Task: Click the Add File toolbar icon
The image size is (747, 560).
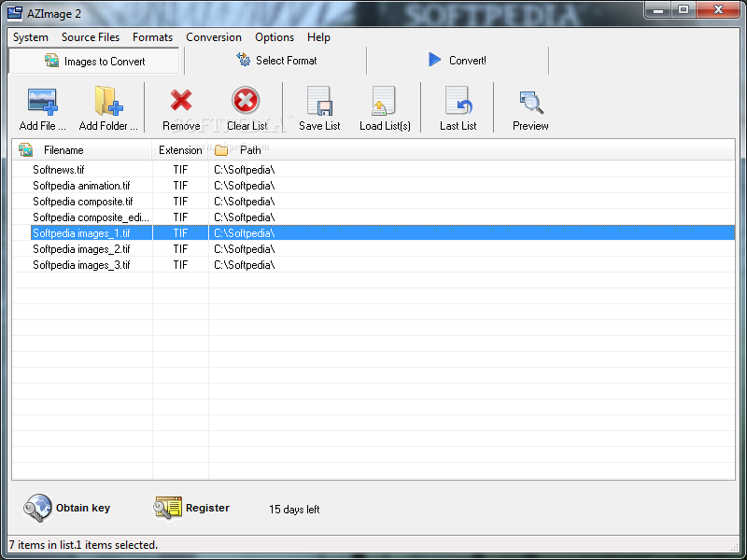Action: pyautogui.click(x=42, y=102)
